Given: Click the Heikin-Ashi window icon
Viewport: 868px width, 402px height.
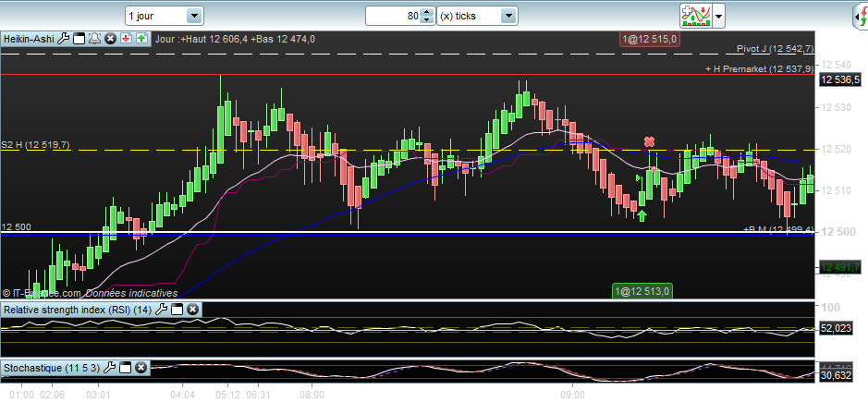Looking at the screenshot, I should coord(79,39).
